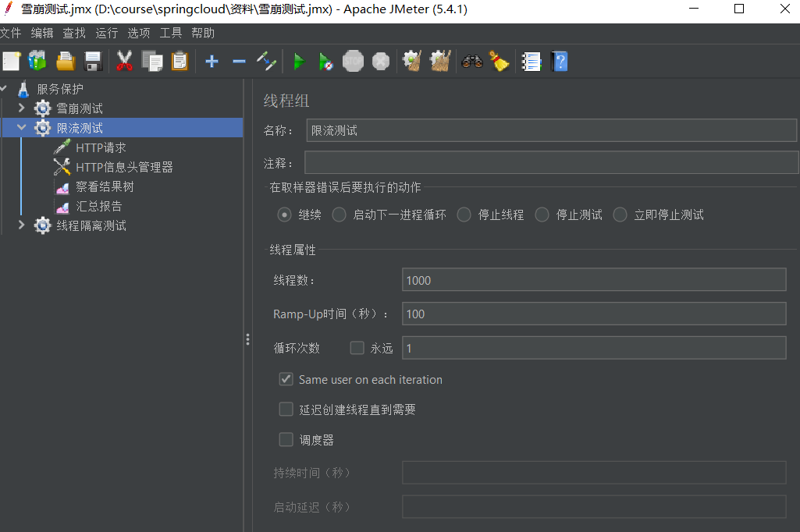Select the 限流测试 thread group row
The image size is (800, 532).
(x=122, y=127)
